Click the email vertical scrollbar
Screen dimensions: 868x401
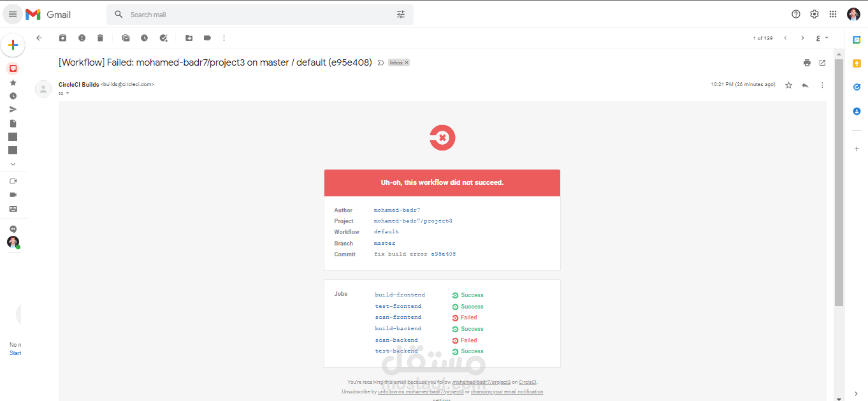coord(839,182)
